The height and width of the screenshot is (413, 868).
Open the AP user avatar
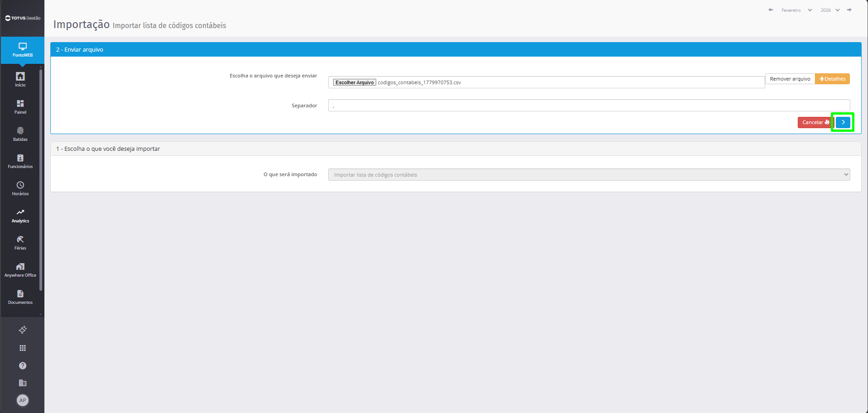[23, 400]
